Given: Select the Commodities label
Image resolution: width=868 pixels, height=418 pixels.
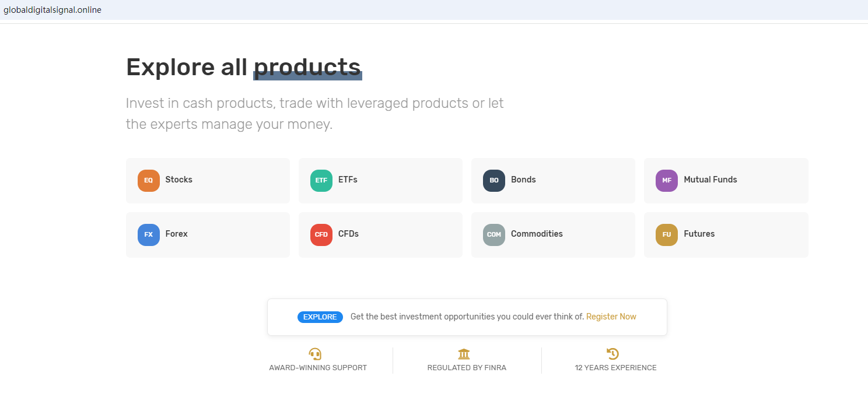Looking at the screenshot, I should pos(537,234).
